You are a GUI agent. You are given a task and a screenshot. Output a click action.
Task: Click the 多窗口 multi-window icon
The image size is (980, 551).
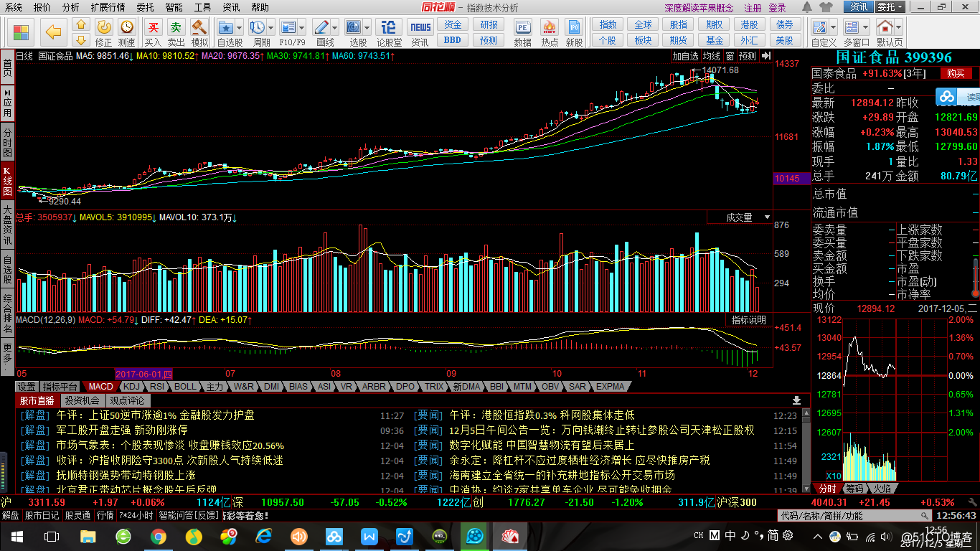pyautogui.click(x=852, y=27)
